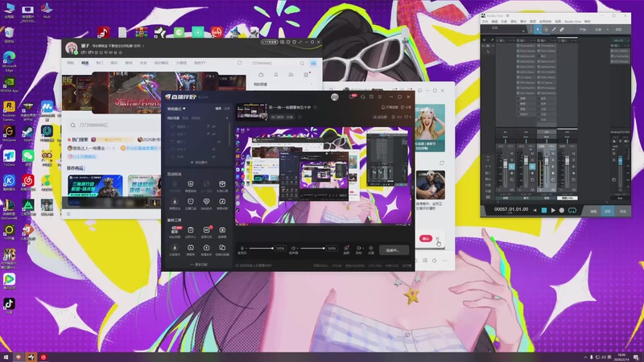644x362 pixels.
Task: Click the live cover thumbnail beside the title
Action: [x=252, y=111]
